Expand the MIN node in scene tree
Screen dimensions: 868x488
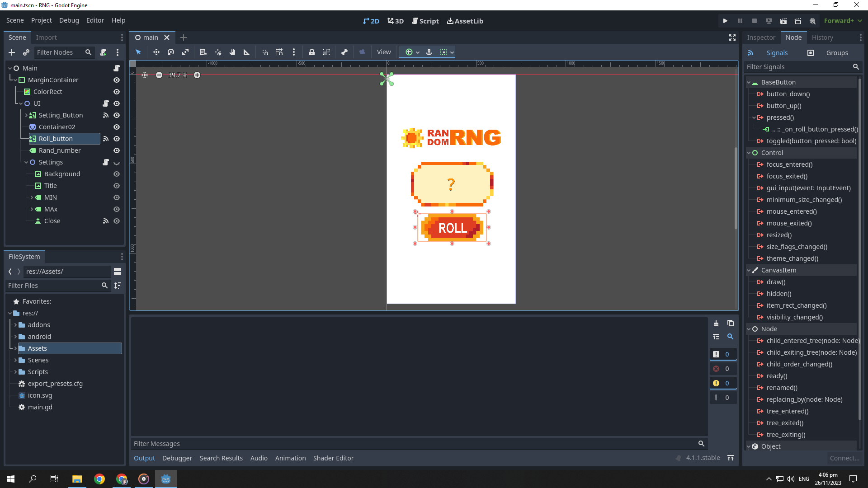32,197
